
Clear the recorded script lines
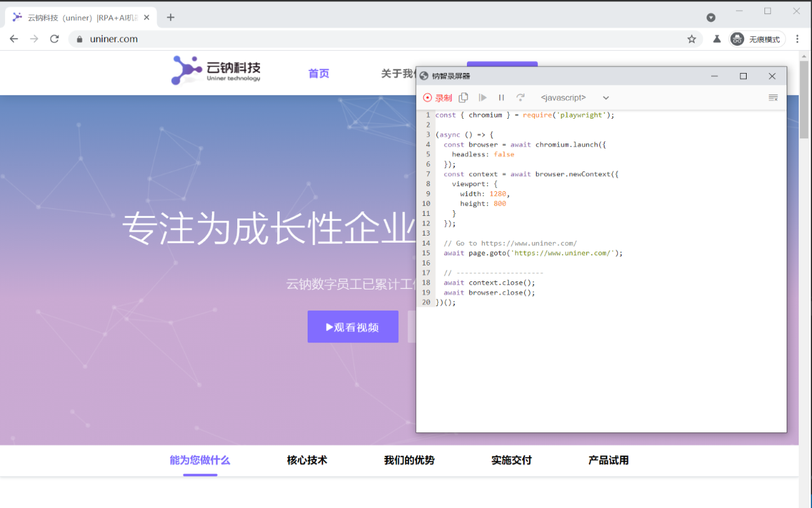(773, 97)
